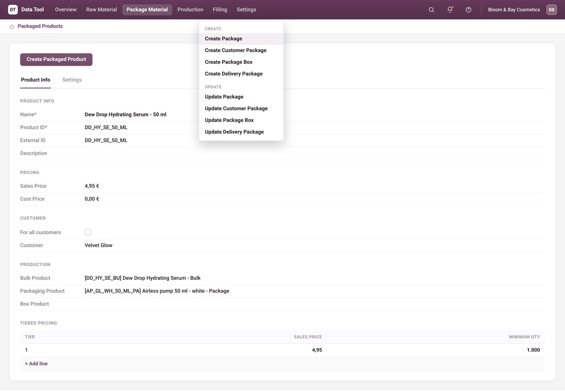The width and height of the screenshot is (565, 392).
Task: Switch to the Settings tab below the button
Action: (x=72, y=80)
